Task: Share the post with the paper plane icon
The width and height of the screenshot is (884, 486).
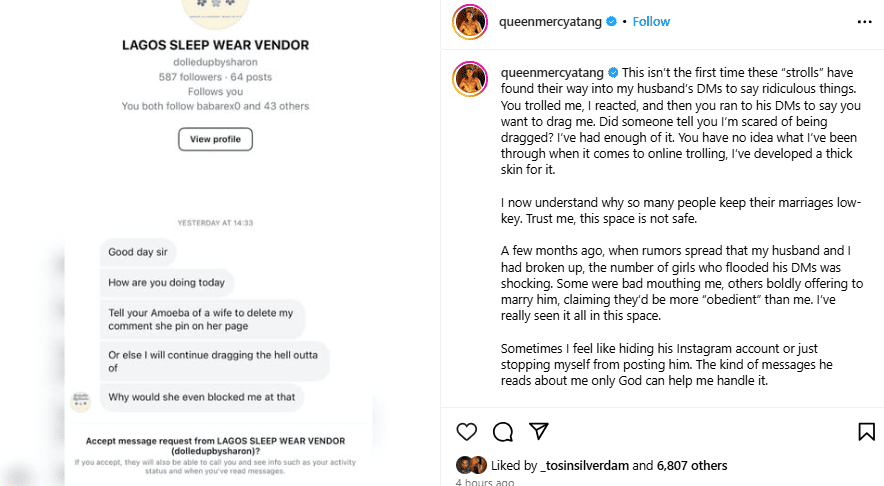Action: [x=539, y=432]
